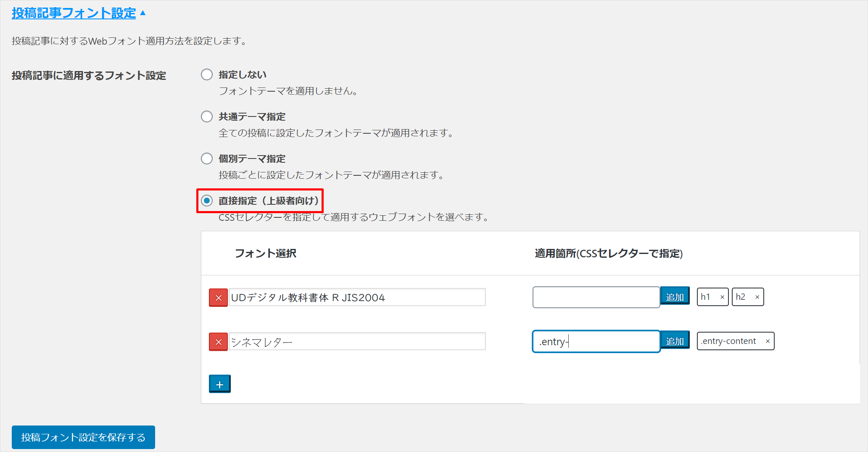
Task: Remove the .entry-content selector tag
Action: 768,341
